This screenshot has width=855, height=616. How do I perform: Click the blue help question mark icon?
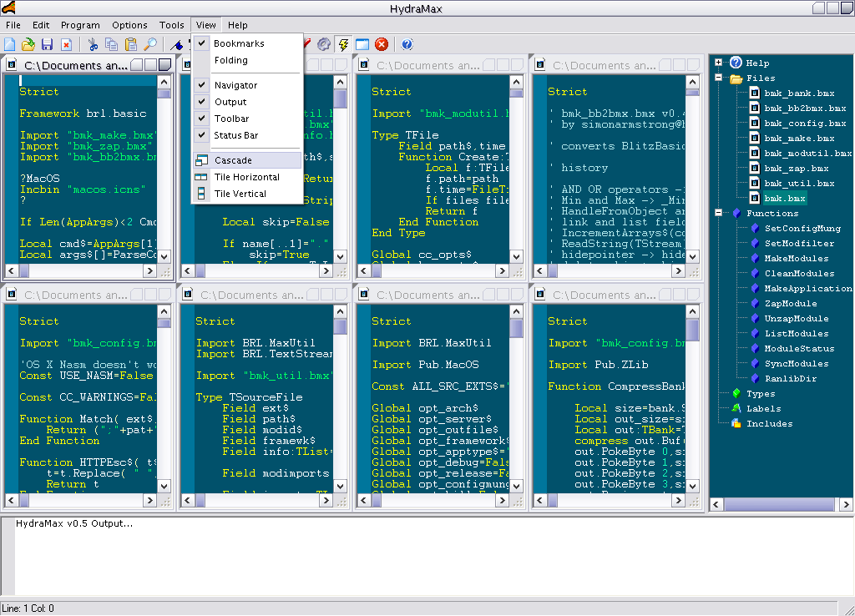coord(407,44)
